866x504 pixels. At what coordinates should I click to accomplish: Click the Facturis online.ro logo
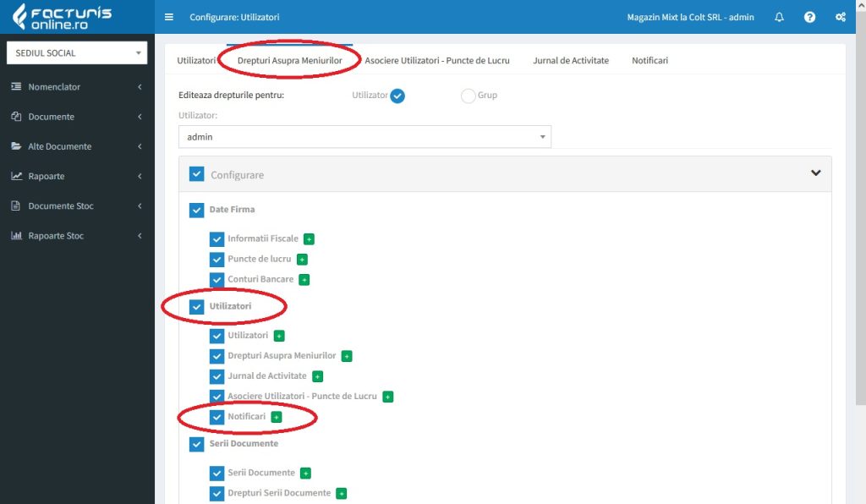[x=62, y=17]
